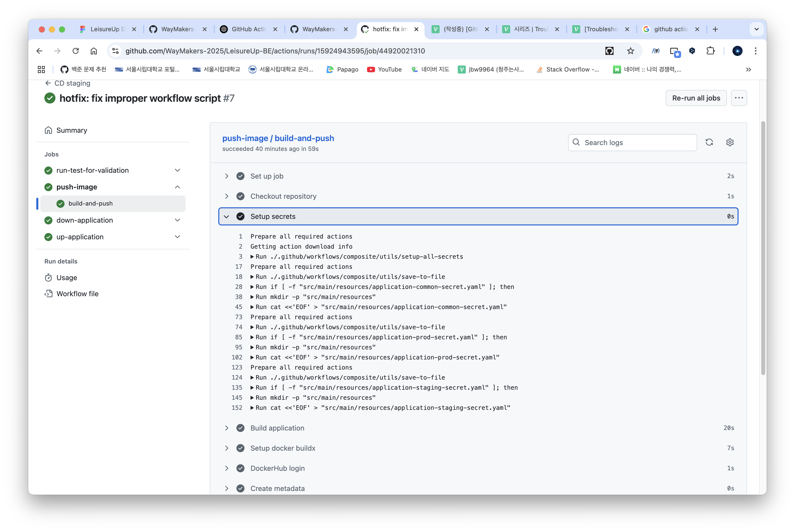Image resolution: width=795 pixels, height=532 pixels.
Task: Click the browser home icon
Action: (94, 51)
